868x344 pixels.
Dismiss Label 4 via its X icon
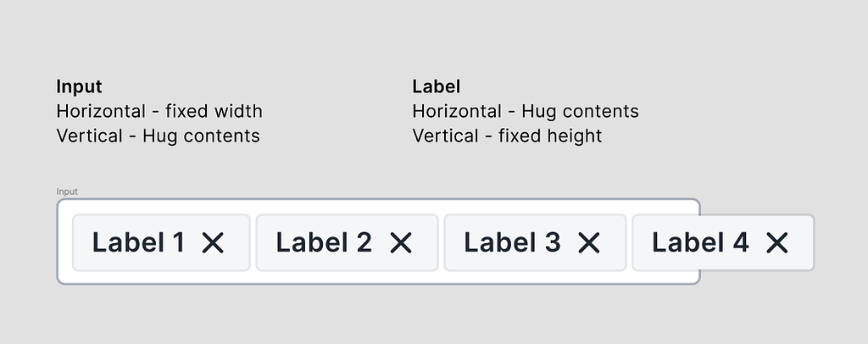776,243
